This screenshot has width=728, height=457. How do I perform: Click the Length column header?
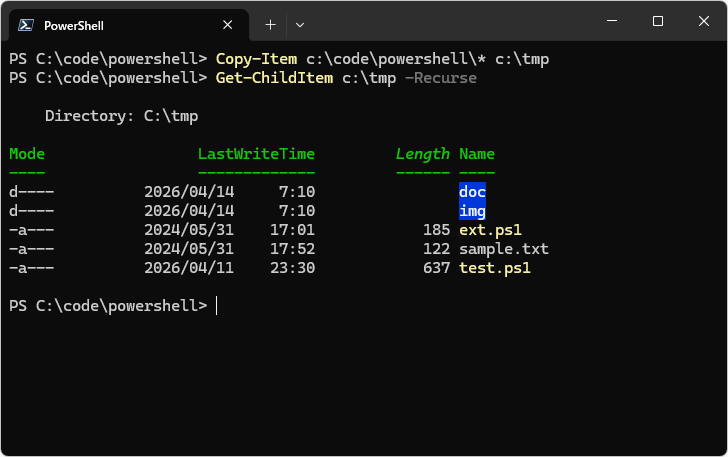(x=422, y=154)
